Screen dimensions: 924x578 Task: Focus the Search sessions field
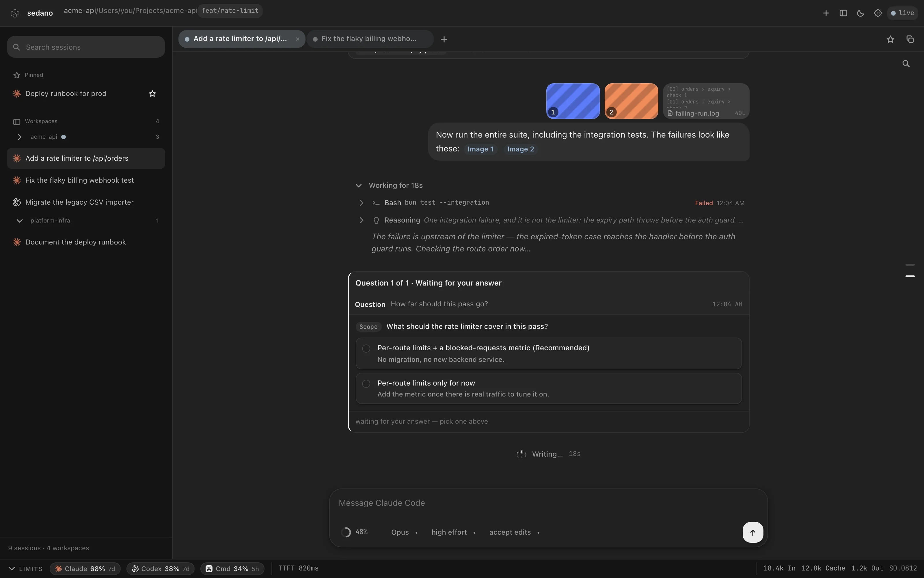click(x=86, y=47)
